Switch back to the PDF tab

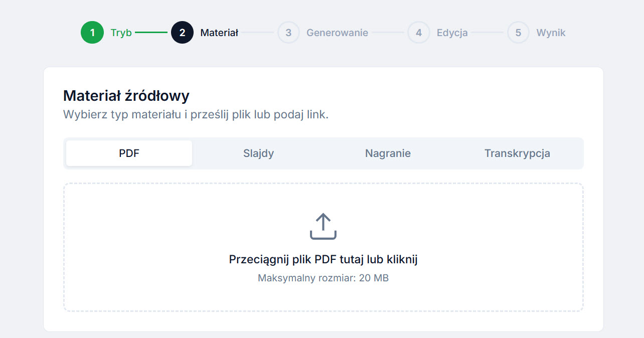pyautogui.click(x=128, y=153)
